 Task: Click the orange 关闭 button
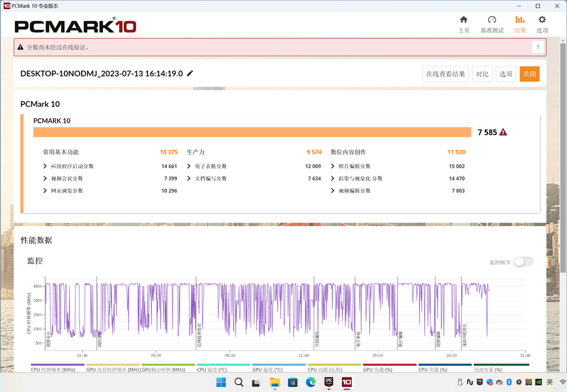pyautogui.click(x=529, y=74)
